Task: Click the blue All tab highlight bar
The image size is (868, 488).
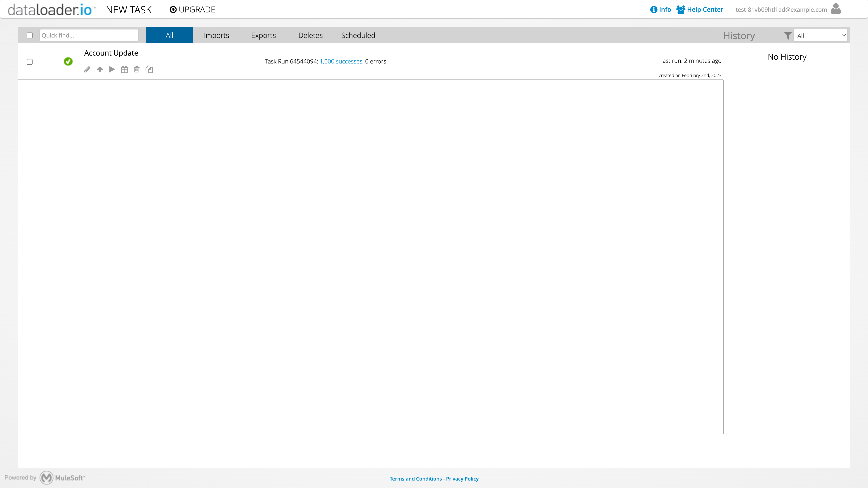Action: [169, 35]
